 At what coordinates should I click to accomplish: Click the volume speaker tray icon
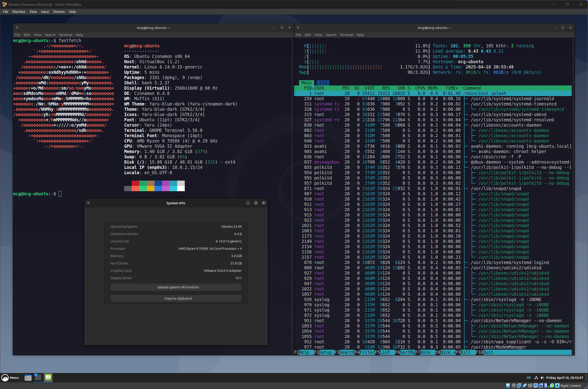[542, 378]
